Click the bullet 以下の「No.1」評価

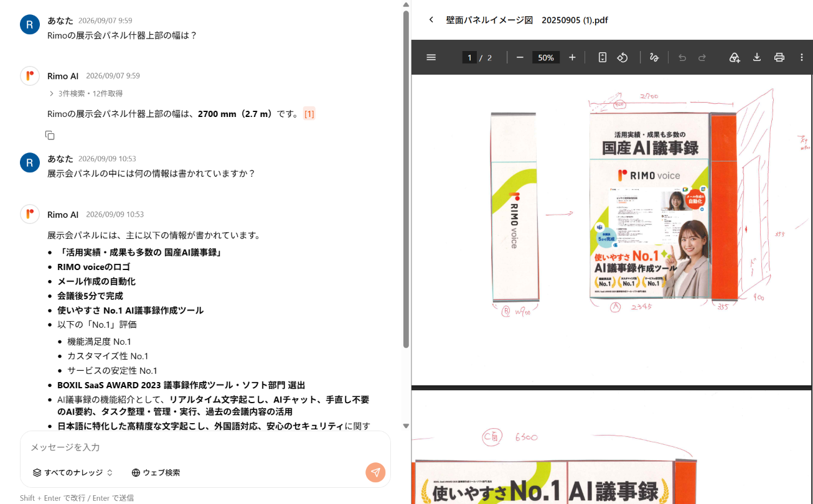tap(97, 324)
